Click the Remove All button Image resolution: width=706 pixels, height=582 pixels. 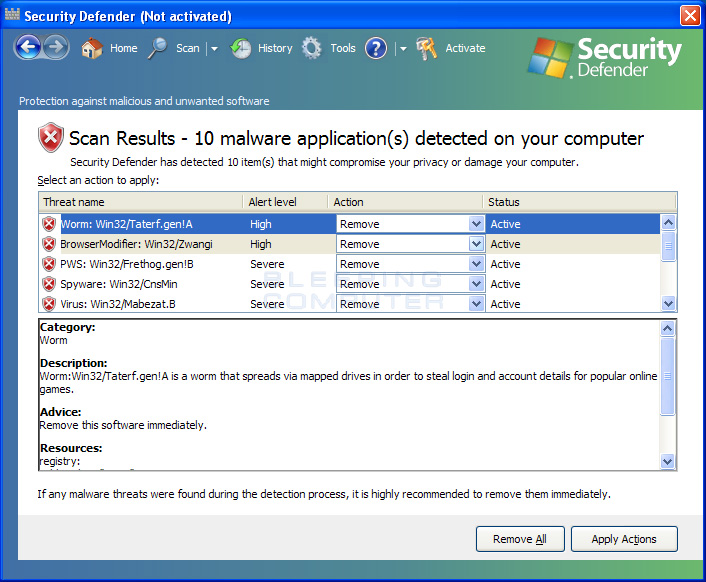(520, 539)
